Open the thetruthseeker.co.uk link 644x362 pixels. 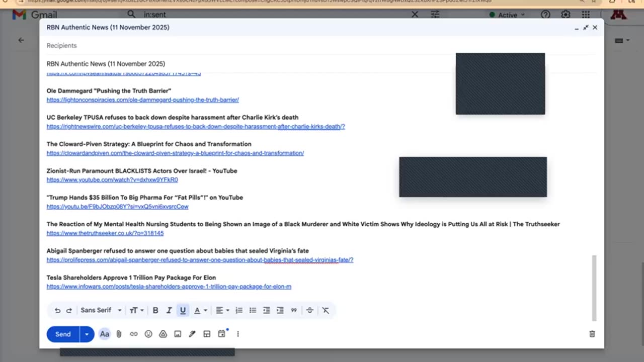(105, 233)
